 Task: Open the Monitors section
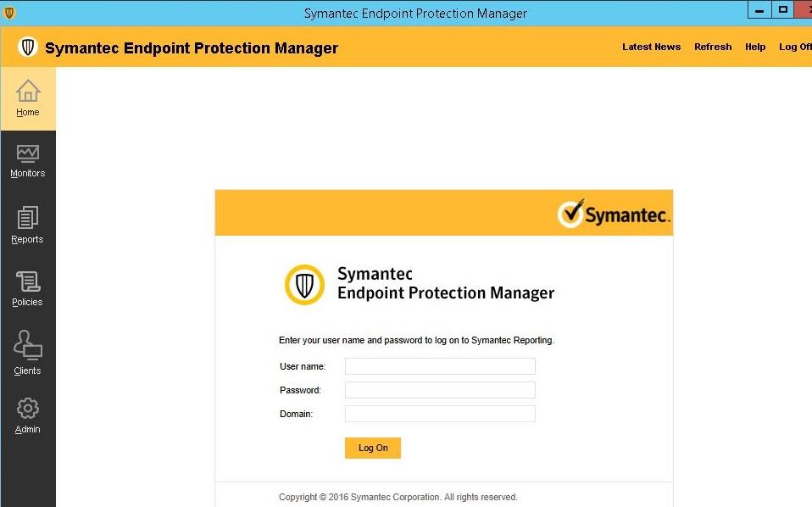[28, 162]
